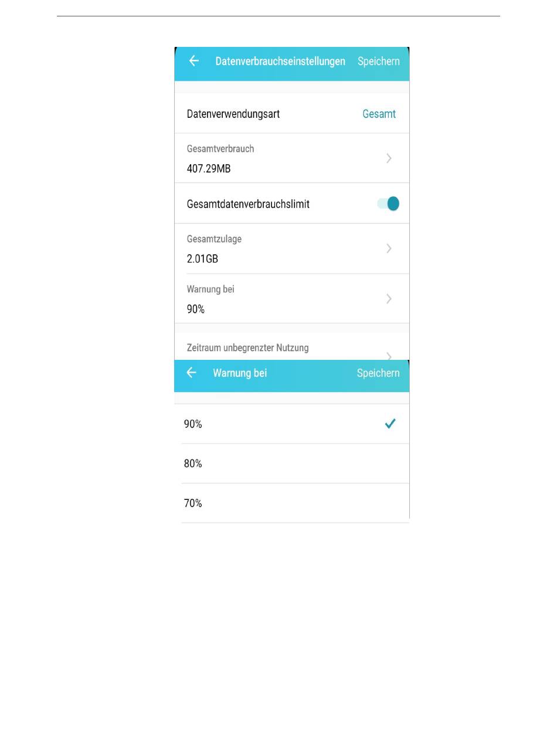Open Gesamtzulage 2.01GB entry
Image resolution: width=557 pixels, height=756 pixels.
coord(292,248)
